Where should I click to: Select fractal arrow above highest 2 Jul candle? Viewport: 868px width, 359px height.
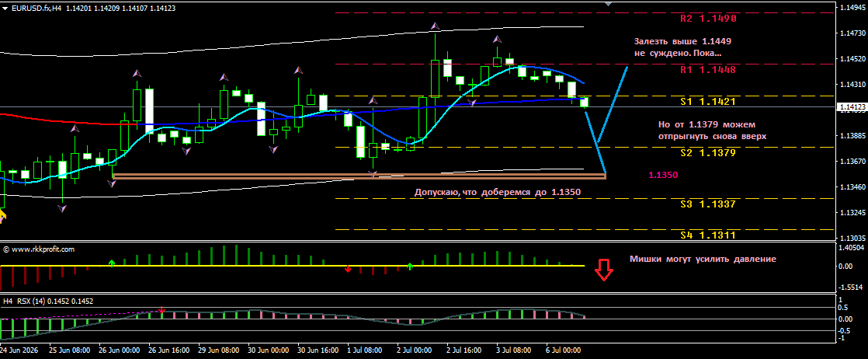pos(436,26)
